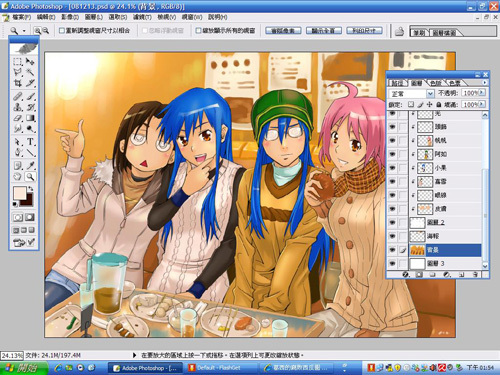Open the fill slider arrow
The width and height of the screenshot is (500, 375).
(x=482, y=104)
